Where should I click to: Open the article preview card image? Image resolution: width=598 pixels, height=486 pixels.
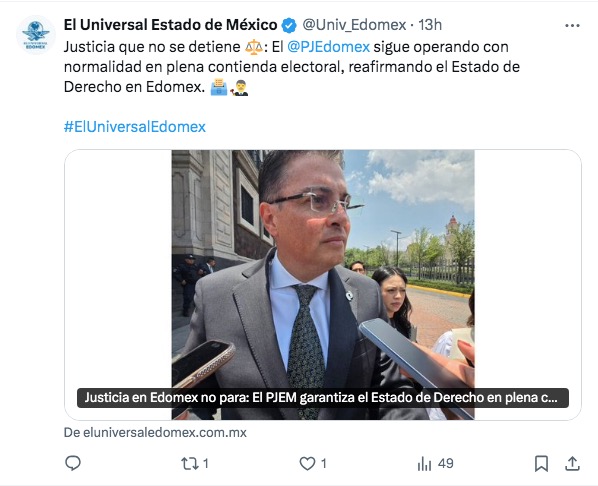coord(323,285)
